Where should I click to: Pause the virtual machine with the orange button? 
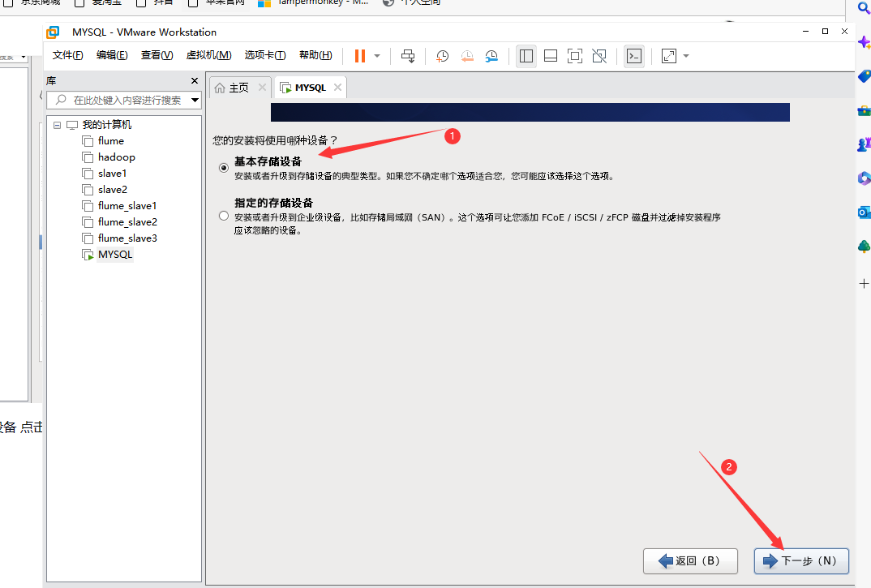pyautogui.click(x=360, y=56)
